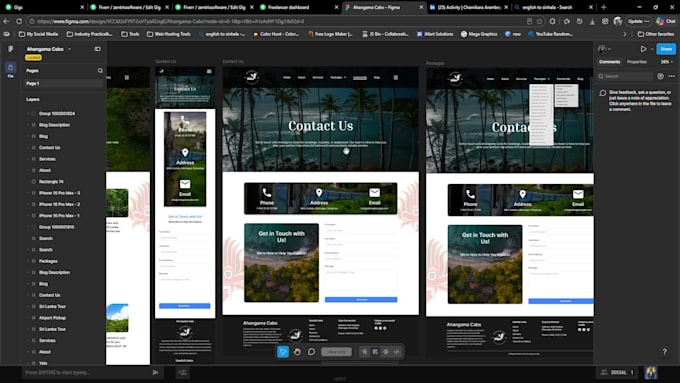Select Page 1 in Pages list
The width and height of the screenshot is (680, 383).
tap(63, 83)
